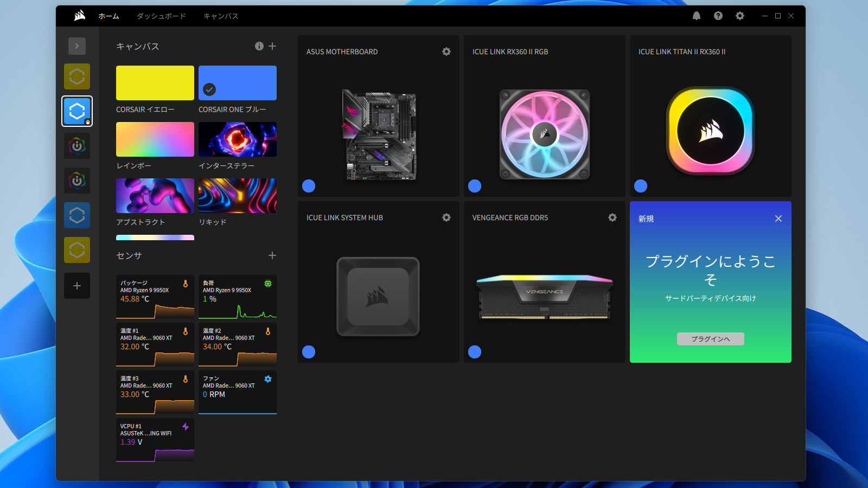Image resolution: width=868 pixels, height=488 pixels.
Task: Switch to the キャンバス tab
Action: [x=221, y=16]
